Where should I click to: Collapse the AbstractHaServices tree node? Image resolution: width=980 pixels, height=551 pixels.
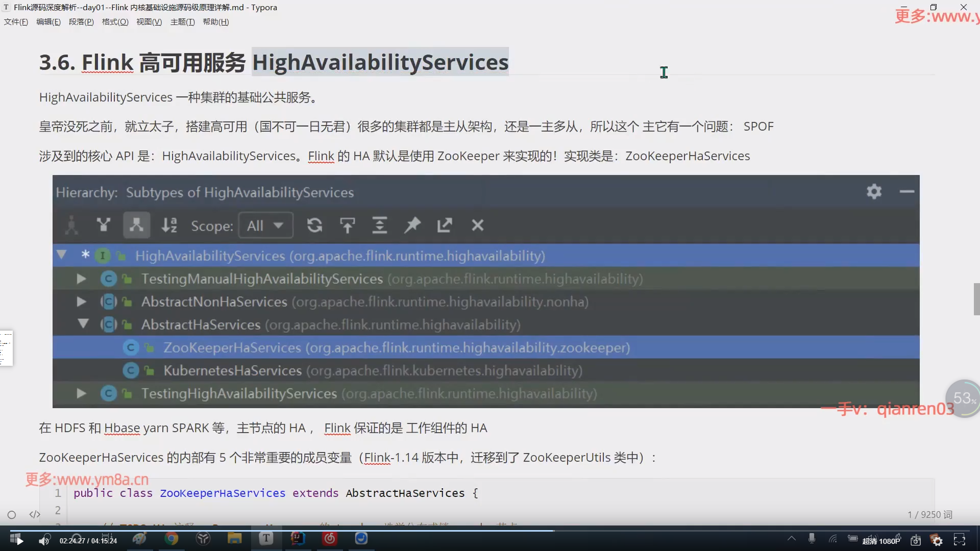[83, 324]
